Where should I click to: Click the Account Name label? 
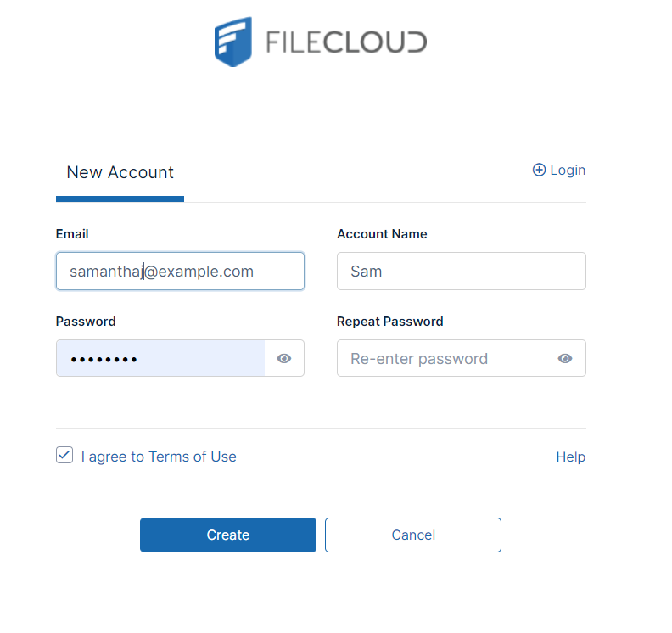tap(382, 234)
